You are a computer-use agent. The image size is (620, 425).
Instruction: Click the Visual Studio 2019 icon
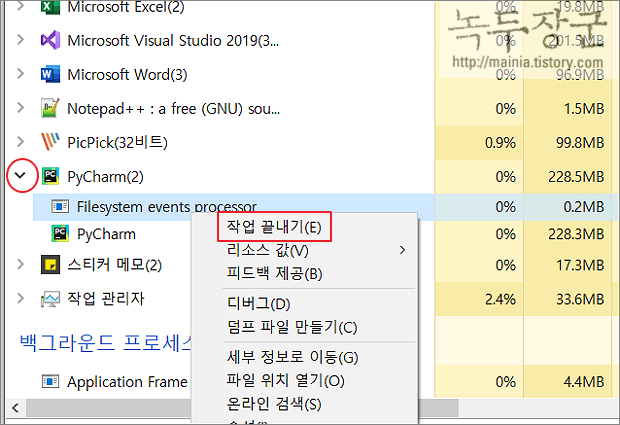pos(50,40)
